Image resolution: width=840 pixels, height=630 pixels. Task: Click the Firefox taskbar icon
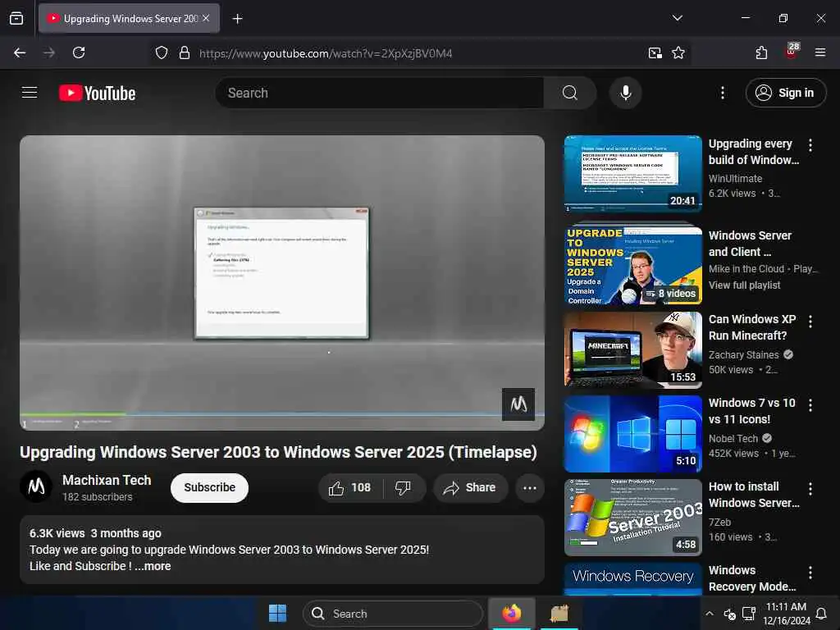click(512, 613)
